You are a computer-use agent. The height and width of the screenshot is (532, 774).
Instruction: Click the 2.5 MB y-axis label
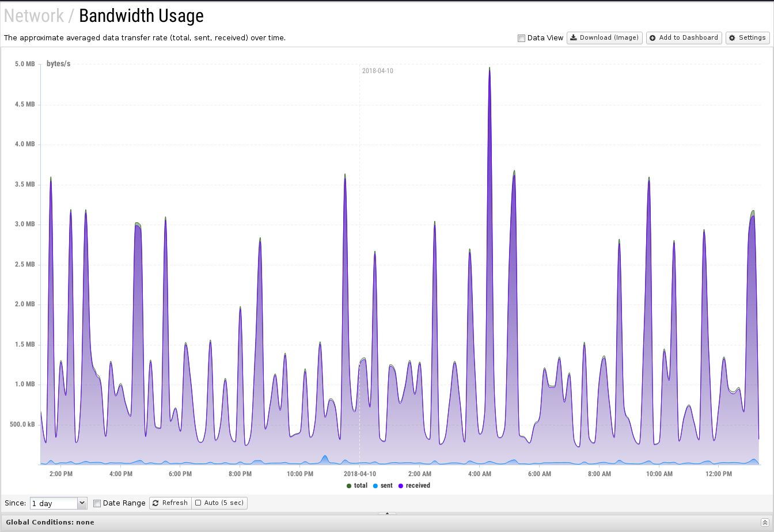[x=25, y=264]
